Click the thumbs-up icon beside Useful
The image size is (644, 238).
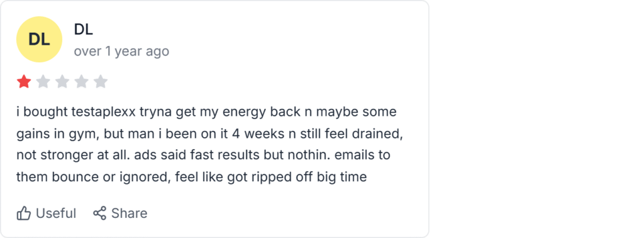click(x=24, y=213)
